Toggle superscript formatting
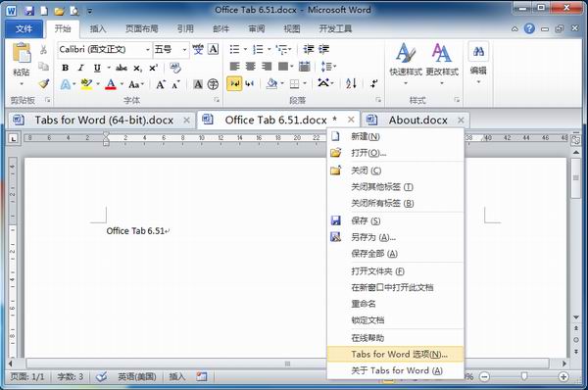This screenshot has height=390, width=588. [153, 68]
